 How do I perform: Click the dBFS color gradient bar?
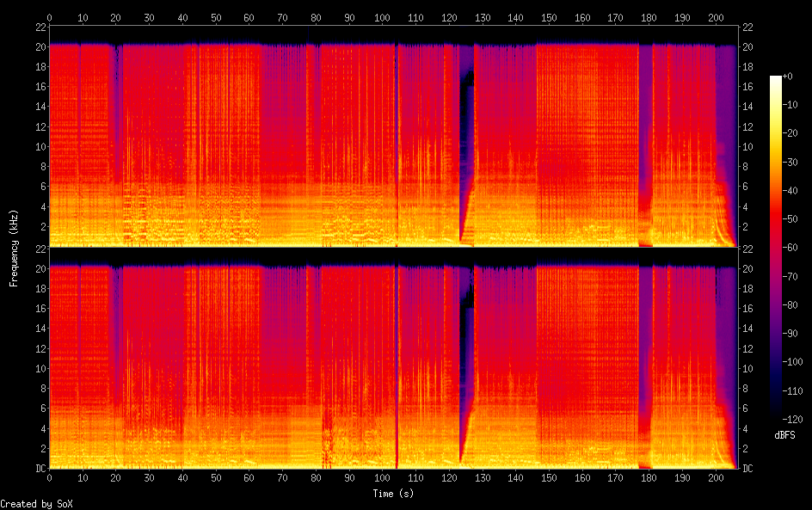click(776, 248)
